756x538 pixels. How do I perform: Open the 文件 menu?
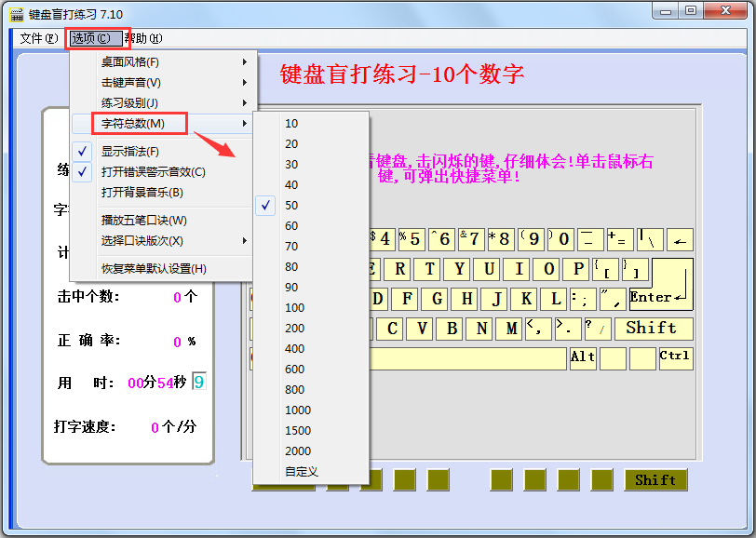click(38, 38)
